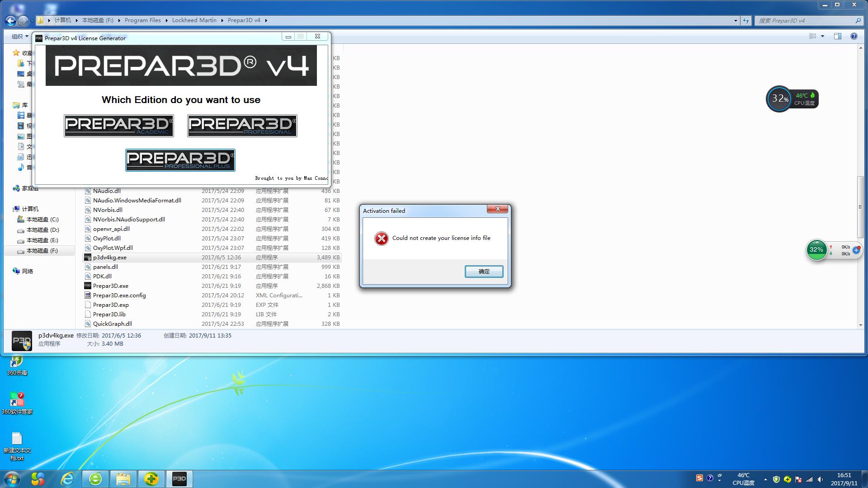Select QuickGraph.dll file

pos(113,324)
